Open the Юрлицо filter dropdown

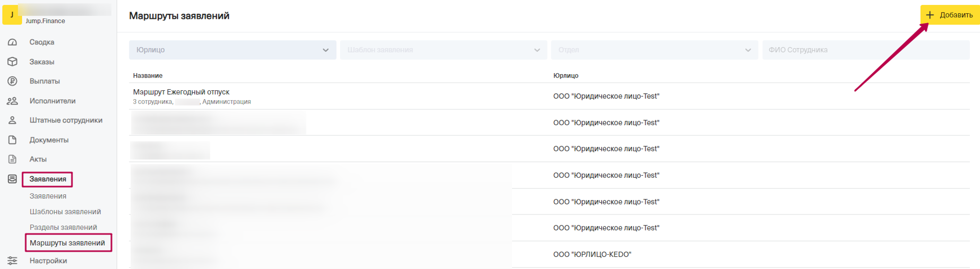(232, 50)
